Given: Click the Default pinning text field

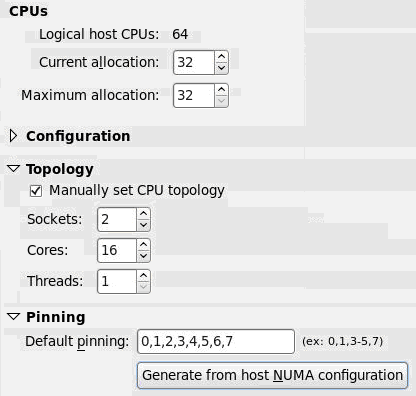Looking at the screenshot, I should coord(216,341).
